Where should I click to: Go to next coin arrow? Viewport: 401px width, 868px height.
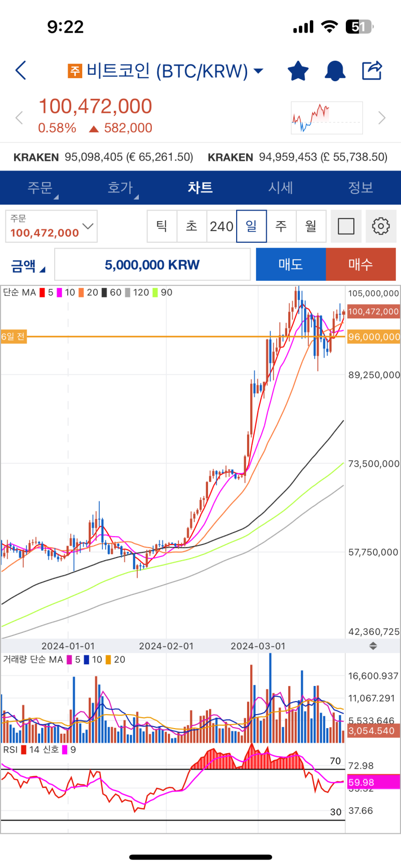pyautogui.click(x=382, y=118)
